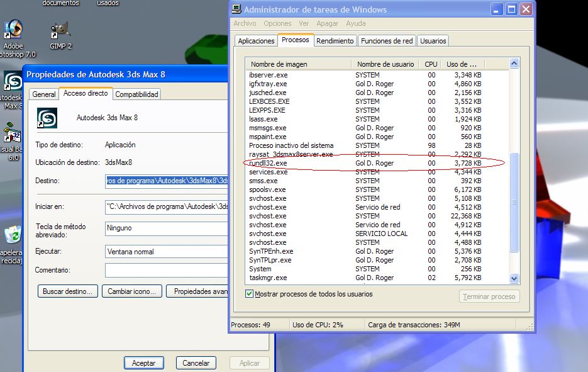This screenshot has height=372, width=588.
Task: Click the Aceptar button
Action: coord(143,363)
